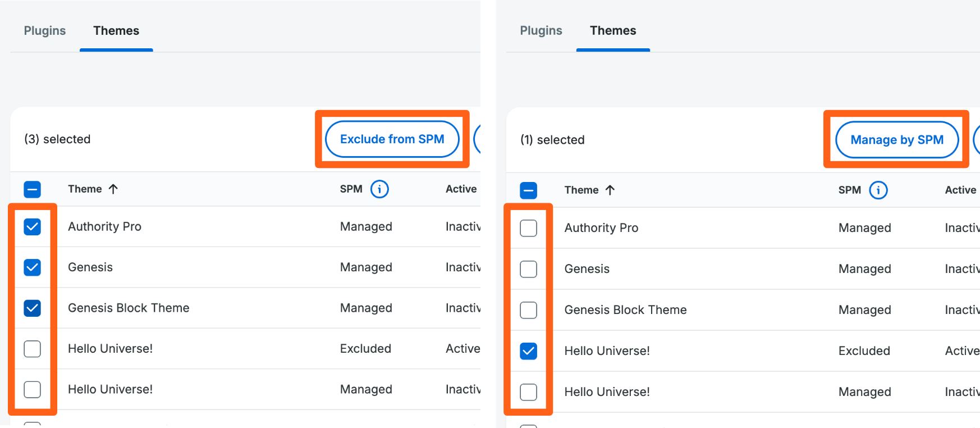The image size is (980, 428).
Task: Uncheck the Genesis checkbox in left panel
Action: pyautogui.click(x=33, y=267)
